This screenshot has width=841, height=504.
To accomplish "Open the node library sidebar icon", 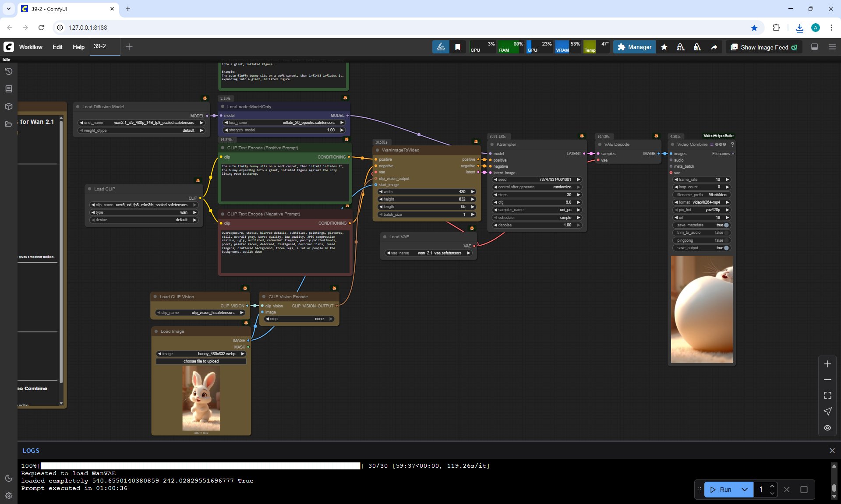I will 9,89.
